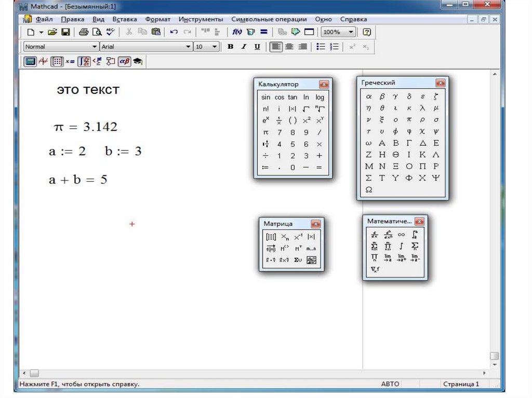Run the spell check icon
The image size is (532, 398).
(110, 32)
